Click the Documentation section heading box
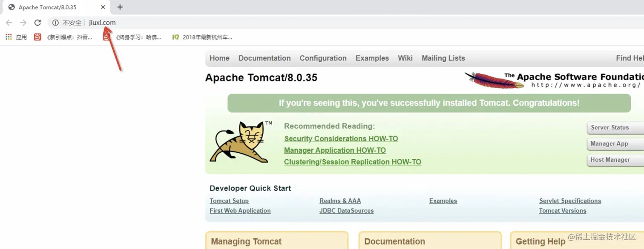 click(x=430, y=241)
